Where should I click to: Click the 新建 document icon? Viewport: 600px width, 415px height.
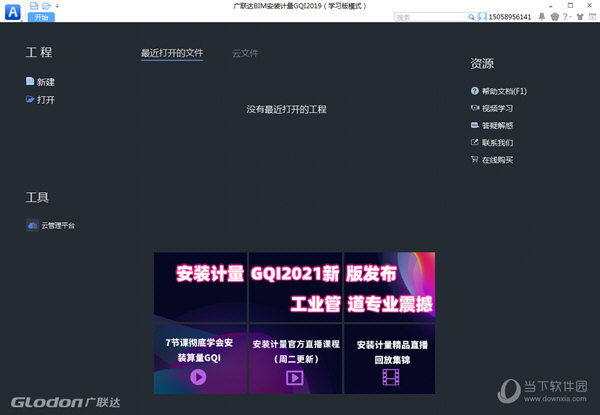click(30, 81)
